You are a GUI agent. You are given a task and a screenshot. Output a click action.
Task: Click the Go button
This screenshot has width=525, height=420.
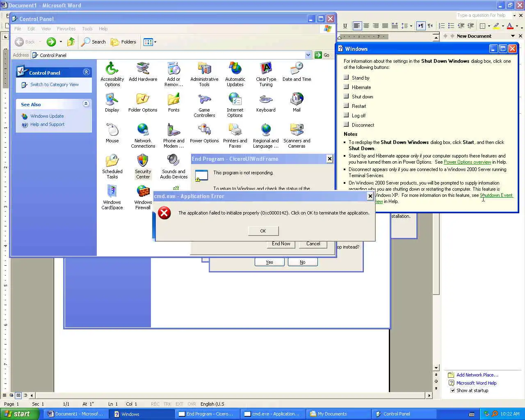tap(322, 55)
